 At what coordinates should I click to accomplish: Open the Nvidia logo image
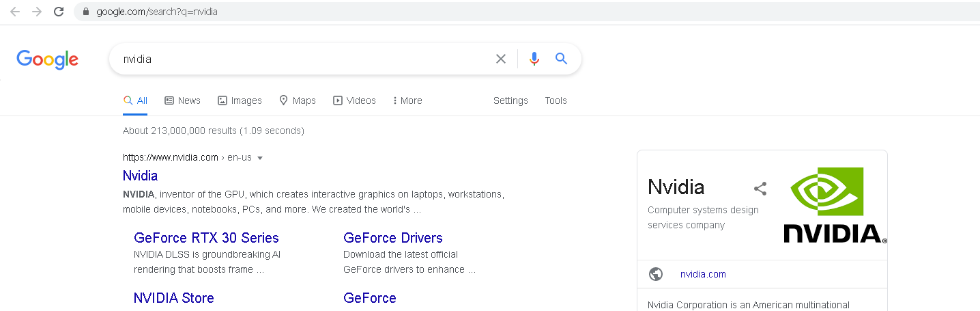click(x=835, y=205)
